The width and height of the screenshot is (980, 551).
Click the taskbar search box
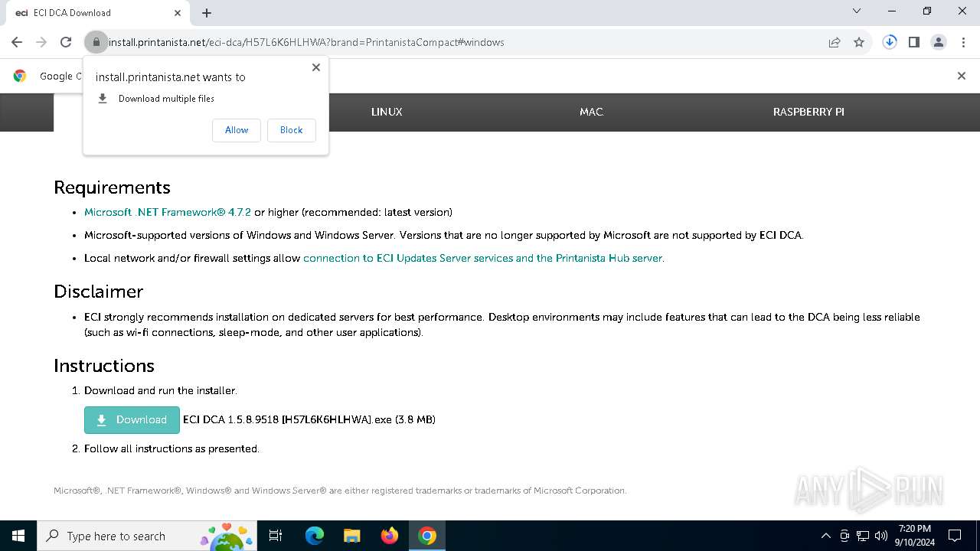tap(147, 536)
